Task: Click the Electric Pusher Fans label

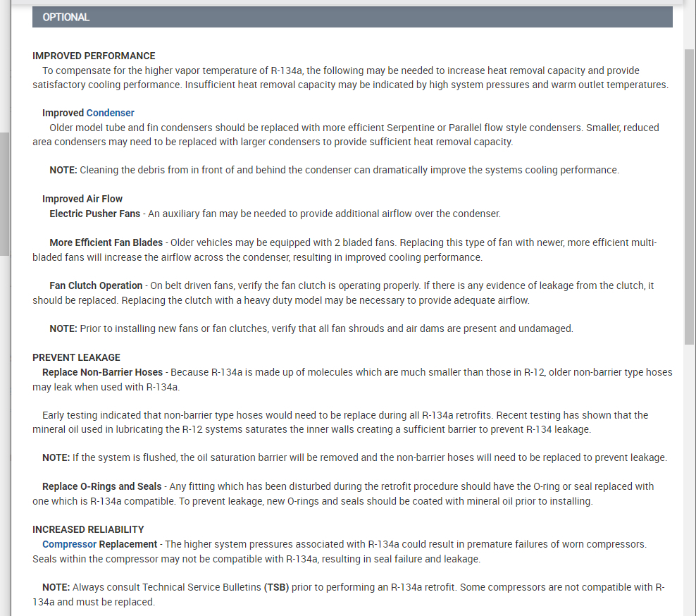Action: (94, 214)
